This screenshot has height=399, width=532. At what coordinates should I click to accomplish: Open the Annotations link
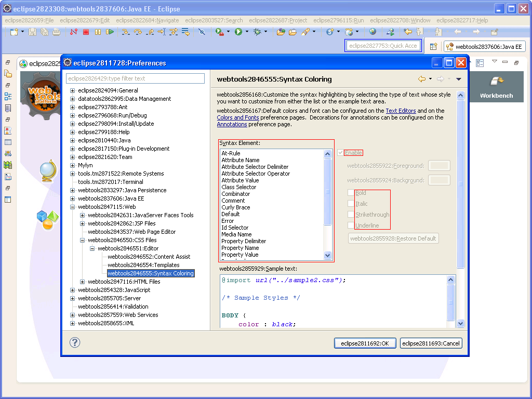point(232,124)
